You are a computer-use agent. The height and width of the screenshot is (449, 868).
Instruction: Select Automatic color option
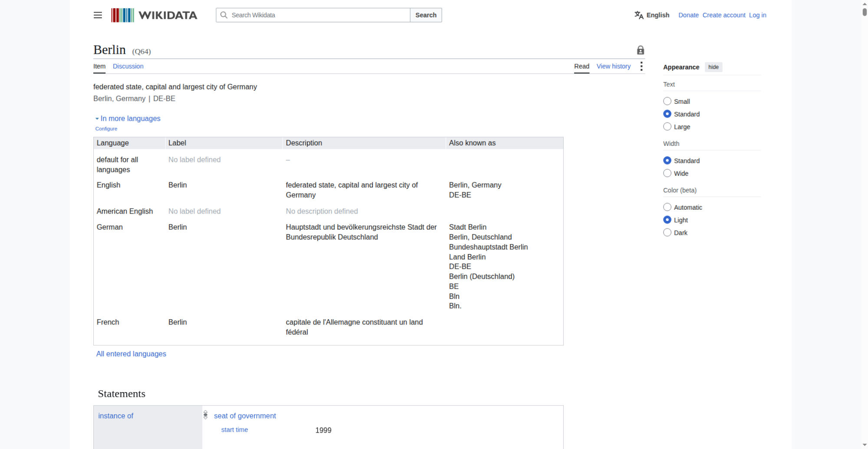(667, 207)
